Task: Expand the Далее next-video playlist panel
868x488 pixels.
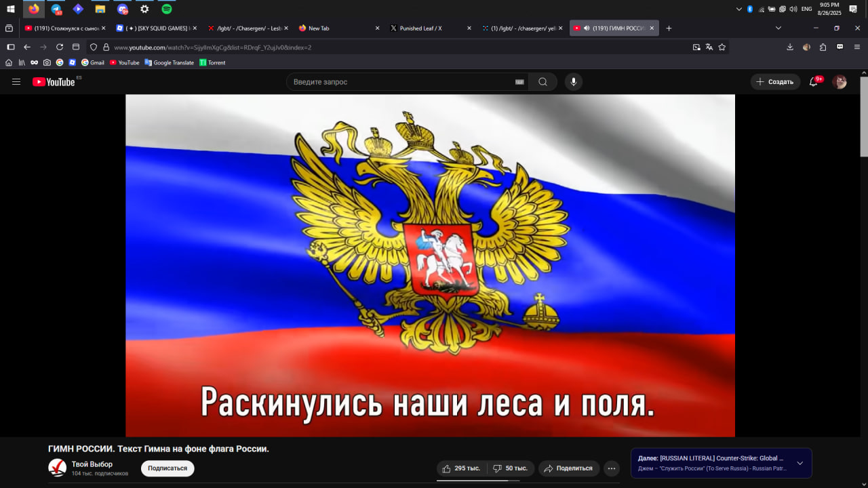Action: pos(800,464)
